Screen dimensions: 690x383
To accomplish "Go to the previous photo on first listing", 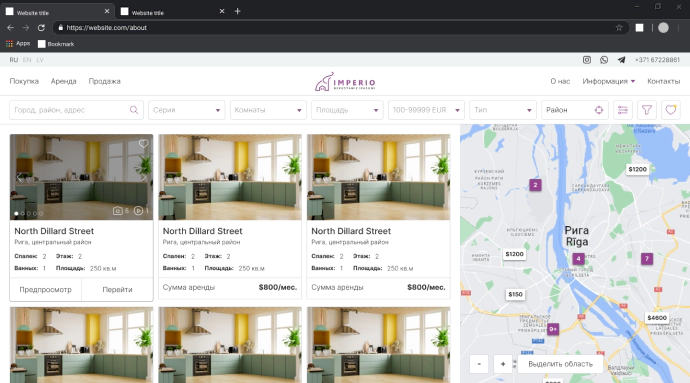I will click(x=19, y=177).
